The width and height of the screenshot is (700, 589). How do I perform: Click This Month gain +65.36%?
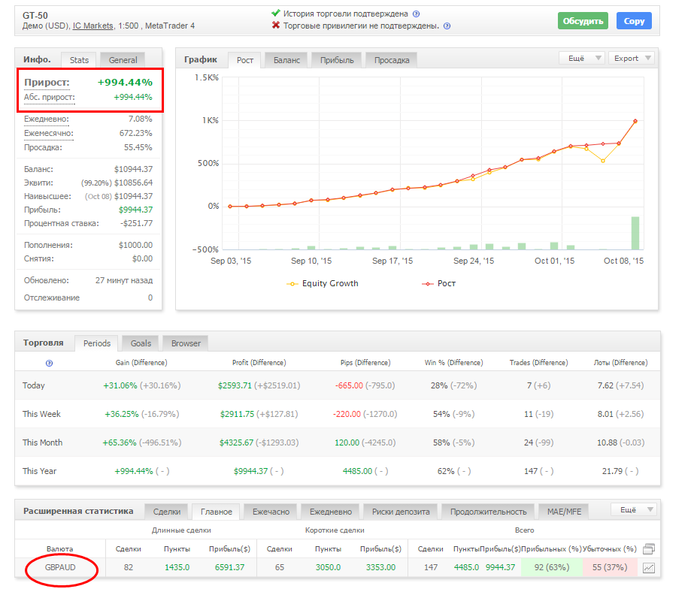tap(120, 443)
